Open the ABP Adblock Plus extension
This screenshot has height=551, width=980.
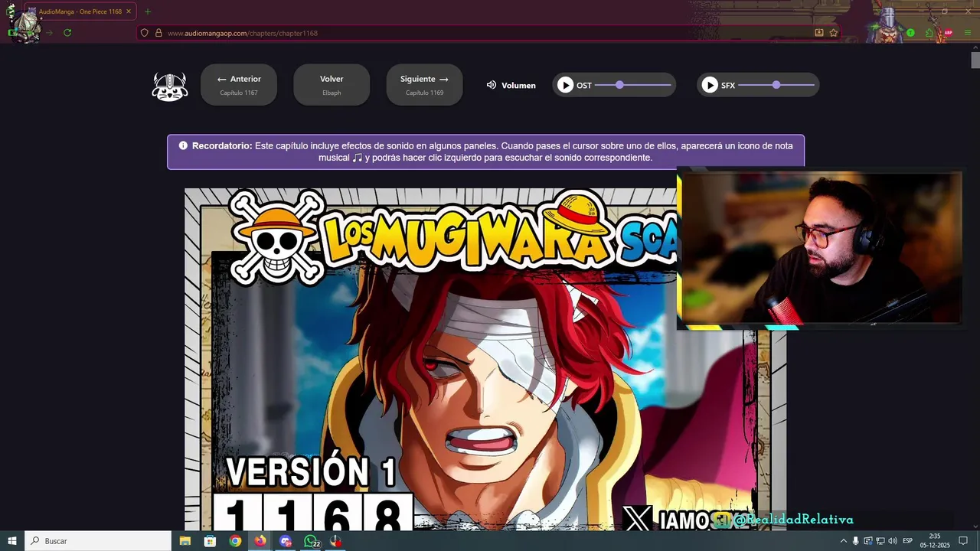[x=948, y=33]
